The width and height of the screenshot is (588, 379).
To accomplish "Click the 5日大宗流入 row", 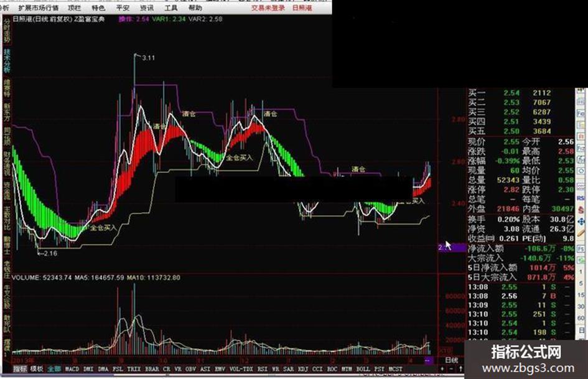I will point(521,278).
